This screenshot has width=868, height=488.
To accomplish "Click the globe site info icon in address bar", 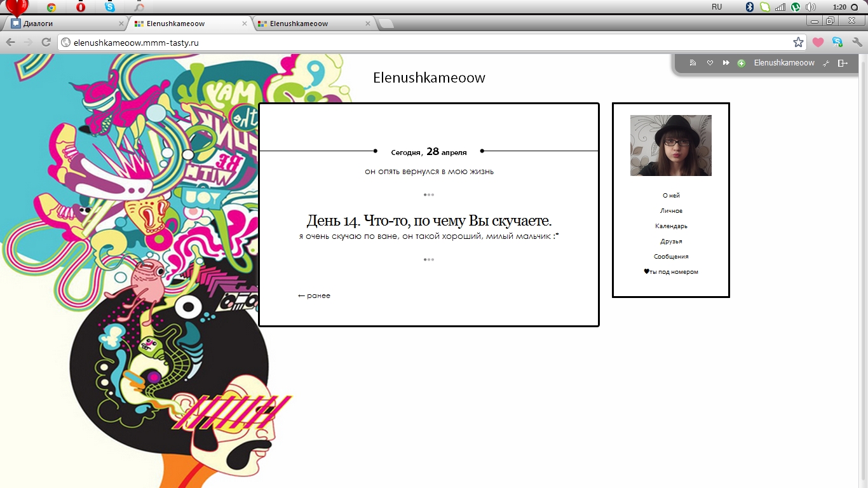I will (65, 43).
